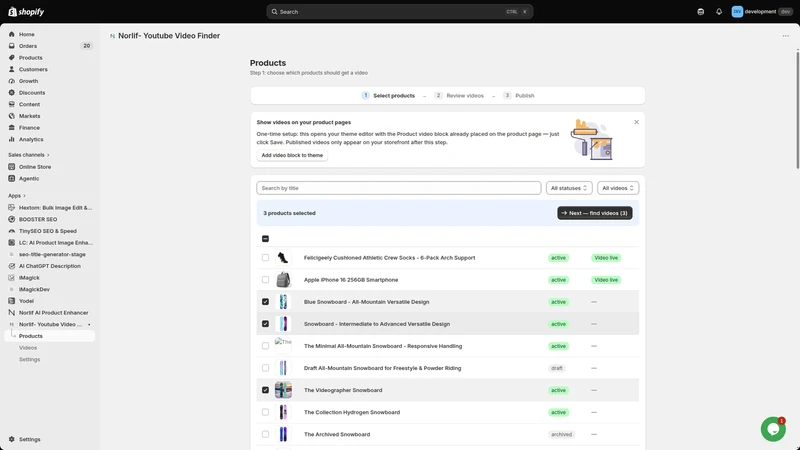Click the Norlif AI Product Enhancer icon
The height and width of the screenshot is (450, 800).
click(12, 313)
